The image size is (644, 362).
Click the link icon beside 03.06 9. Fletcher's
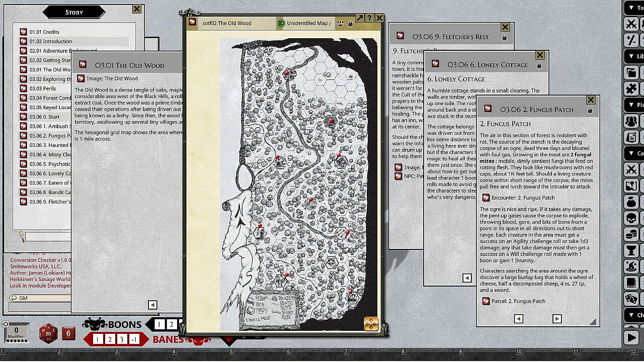coord(23,202)
